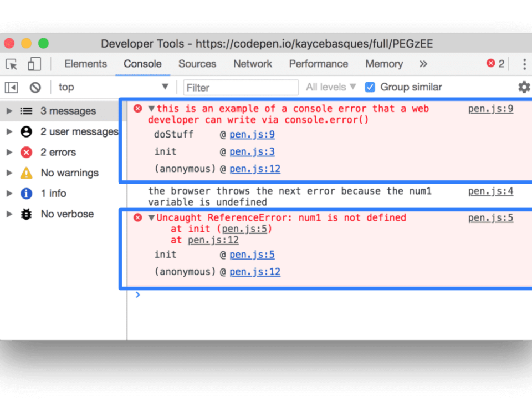Toggle the device toolbar icon

point(34,64)
